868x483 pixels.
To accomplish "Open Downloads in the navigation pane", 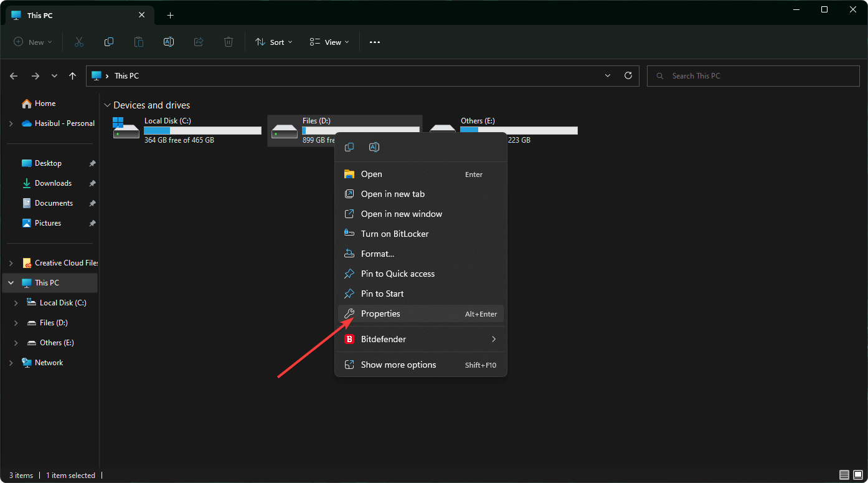I will coord(53,183).
